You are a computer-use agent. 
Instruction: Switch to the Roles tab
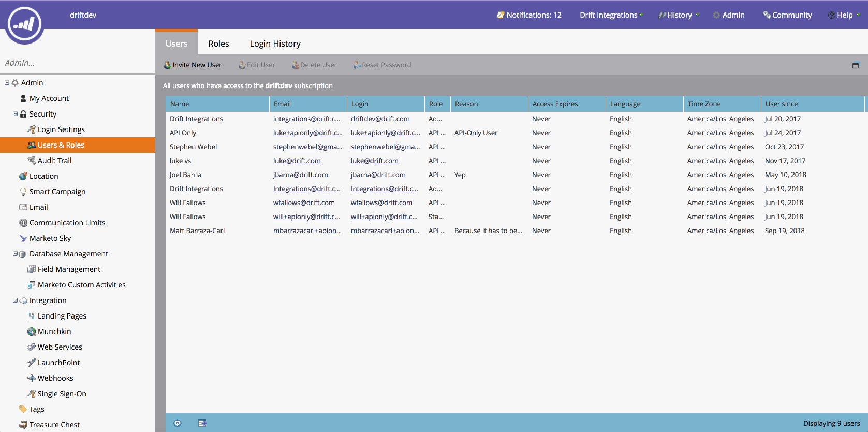pos(218,44)
